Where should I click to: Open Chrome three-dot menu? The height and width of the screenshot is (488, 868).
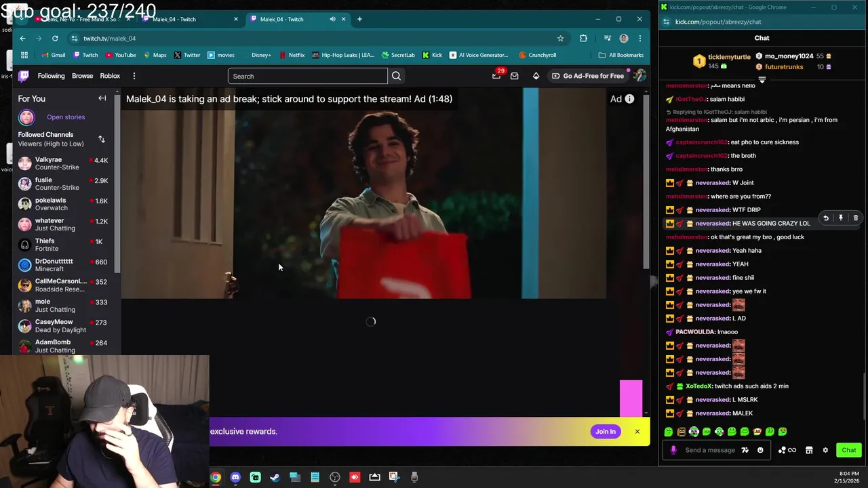pyautogui.click(x=639, y=39)
